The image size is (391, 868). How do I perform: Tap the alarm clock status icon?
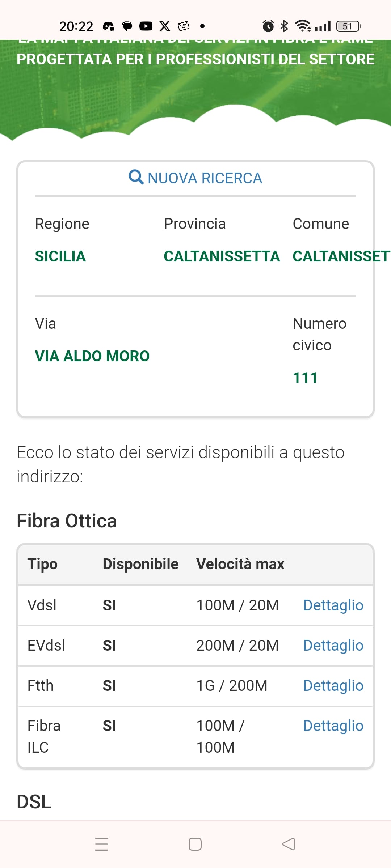[x=268, y=26]
